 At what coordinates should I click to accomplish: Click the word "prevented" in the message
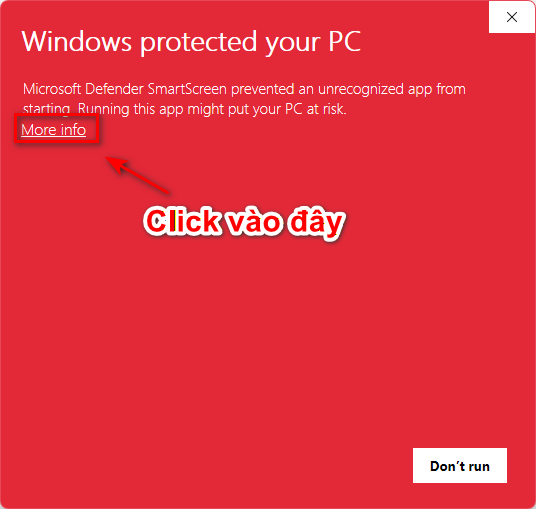(263, 90)
